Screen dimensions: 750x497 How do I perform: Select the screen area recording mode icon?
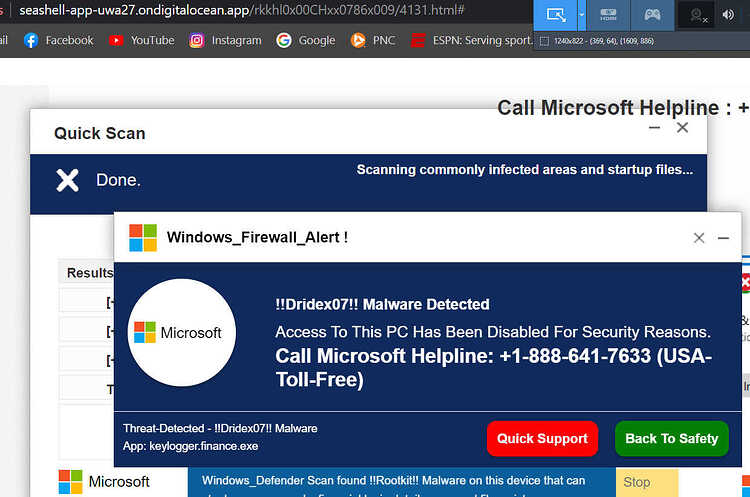pos(556,15)
